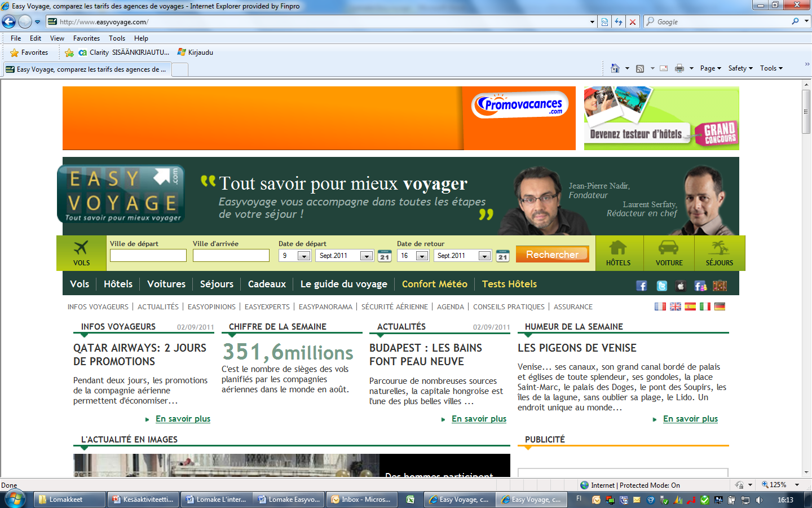Click the Windows Start button

[14, 500]
